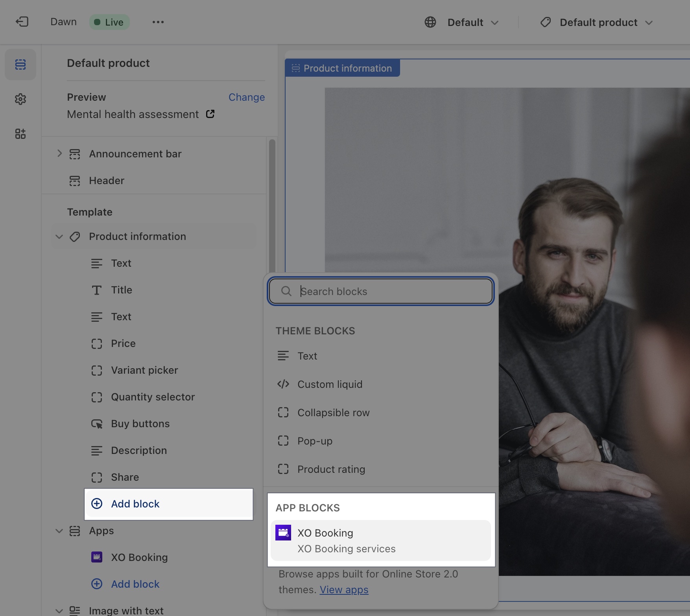Open the Sections sidebar panel
690x616 pixels.
tap(20, 65)
